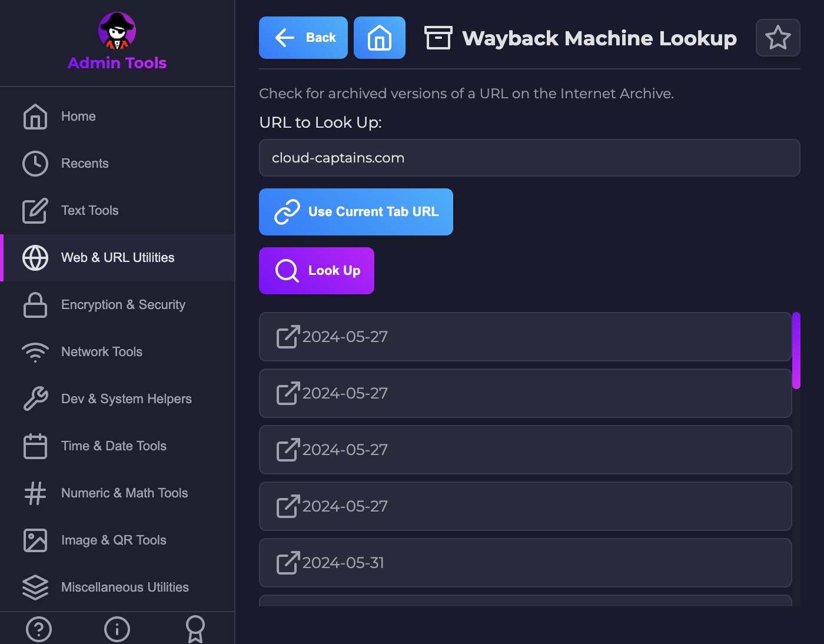Image resolution: width=824 pixels, height=644 pixels.
Task: Switch to Text Tools
Action: 89,210
